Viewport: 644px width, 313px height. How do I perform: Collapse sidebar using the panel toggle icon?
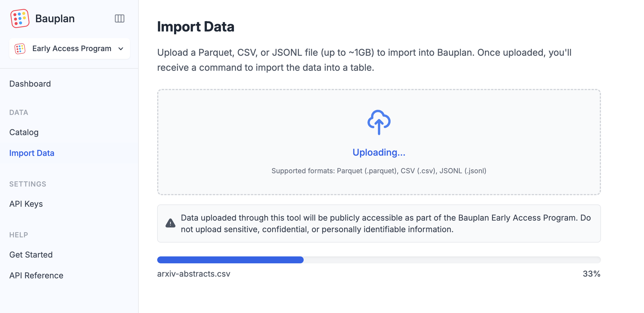click(x=120, y=18)
